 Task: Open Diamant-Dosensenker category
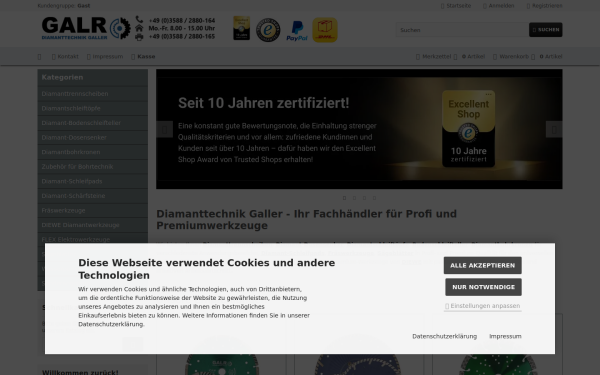click(x=93, y=137)
